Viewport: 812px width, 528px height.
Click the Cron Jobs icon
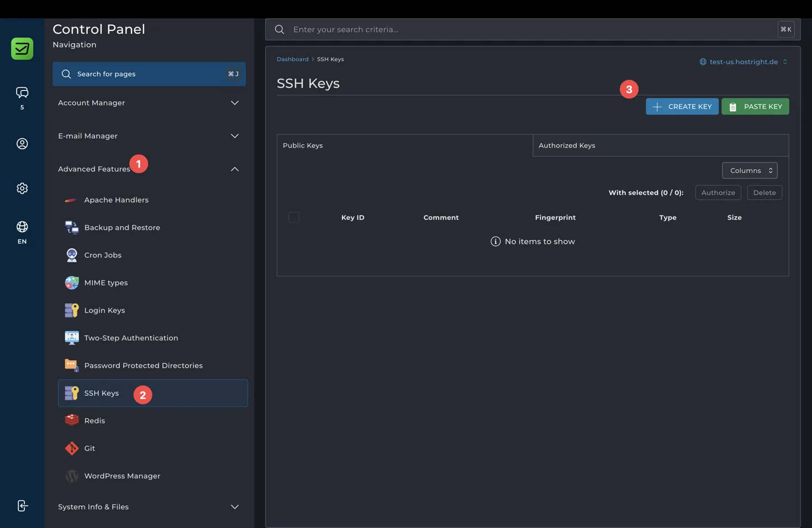pyautogui.click(x=71, y=255)
